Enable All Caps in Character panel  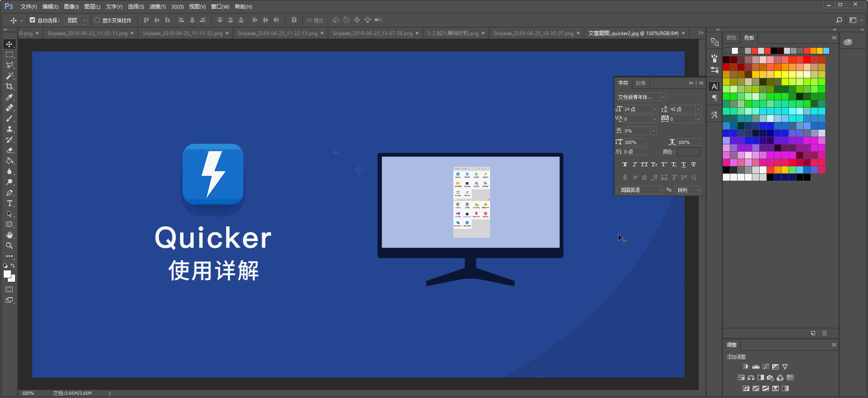click(644, 164)
